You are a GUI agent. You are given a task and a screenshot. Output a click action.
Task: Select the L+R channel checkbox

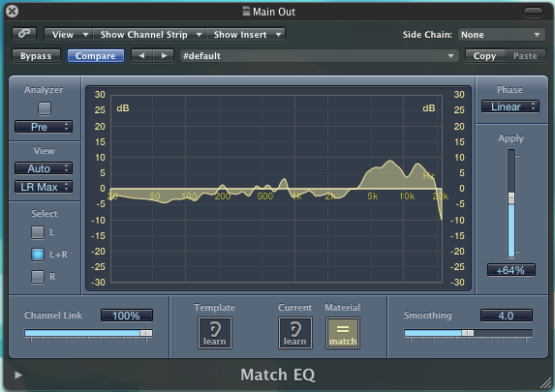coord(38,255)
